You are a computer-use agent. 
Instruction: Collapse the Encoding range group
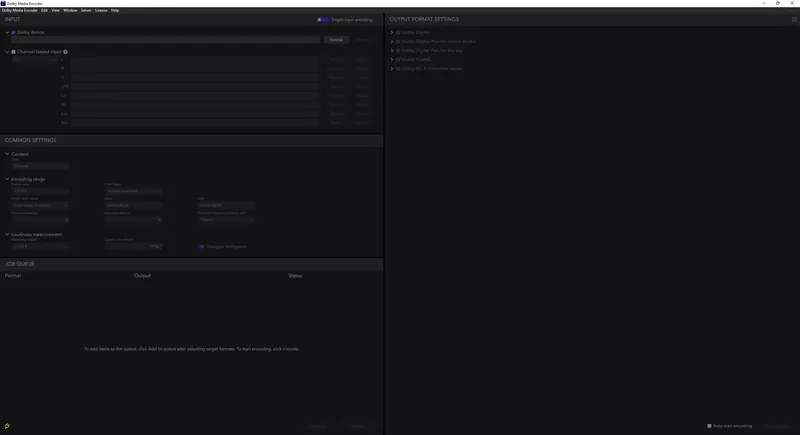[x=7, y=179]
